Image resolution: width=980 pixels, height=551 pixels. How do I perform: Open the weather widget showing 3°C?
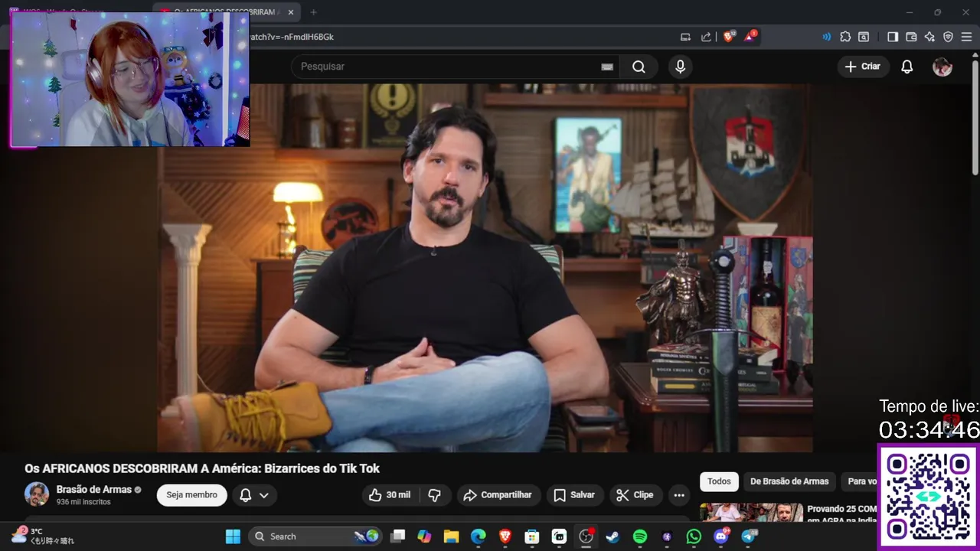43,536
